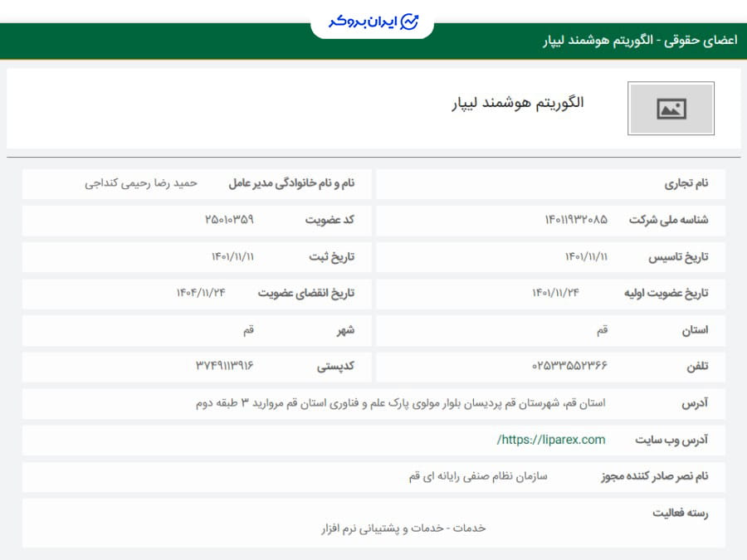The width and height of the screenshot is (747, 560).
Task: Click the نام نصر صادر کننده مجوز label
Action: 655,476
